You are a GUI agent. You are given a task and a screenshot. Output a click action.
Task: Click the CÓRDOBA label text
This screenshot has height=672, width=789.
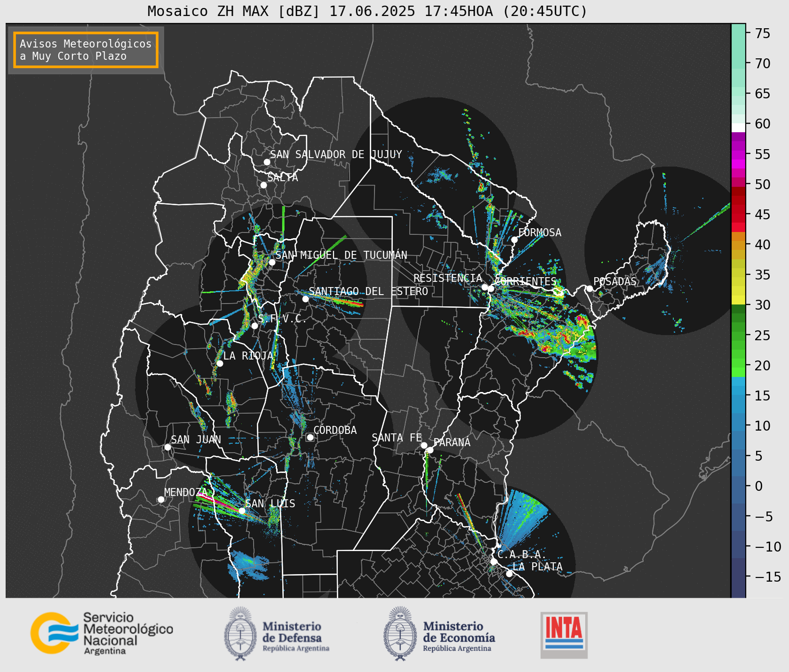[335, 430]
